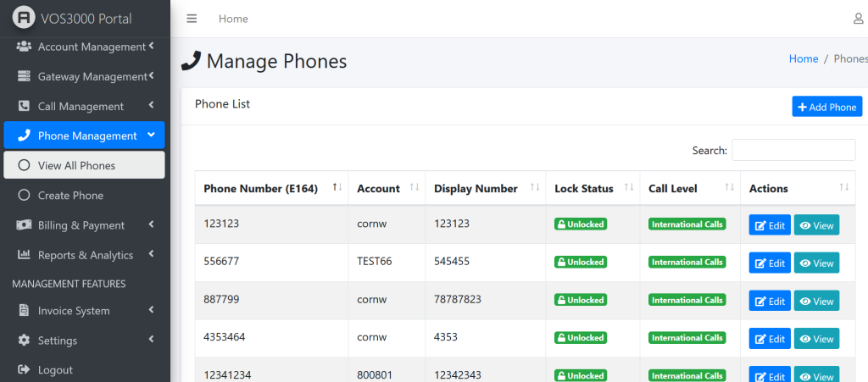Viewport: 868px width, 382px height.
Task: View phone 123123
Action: pyautogui.click(x=816, y=225)
